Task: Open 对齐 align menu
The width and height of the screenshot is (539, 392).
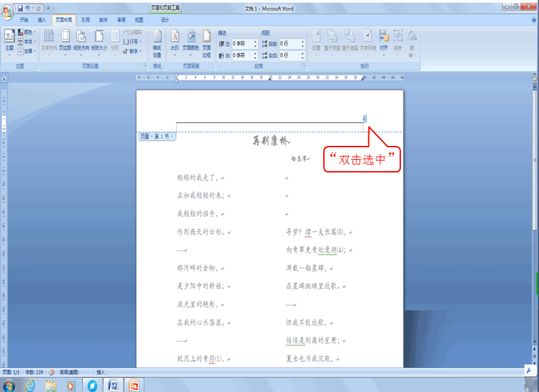Action: (384, 42)
